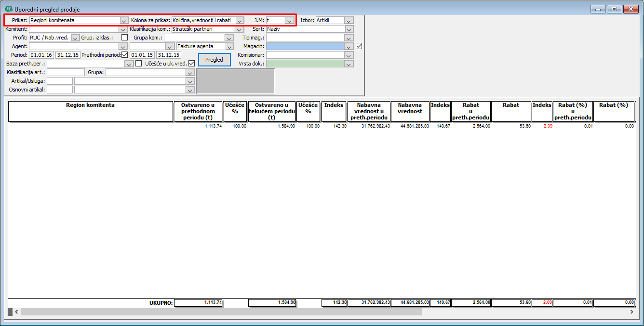
Task: Click the Nabavna vrednost u preth.periodu header
Action: tap(368, 111)
